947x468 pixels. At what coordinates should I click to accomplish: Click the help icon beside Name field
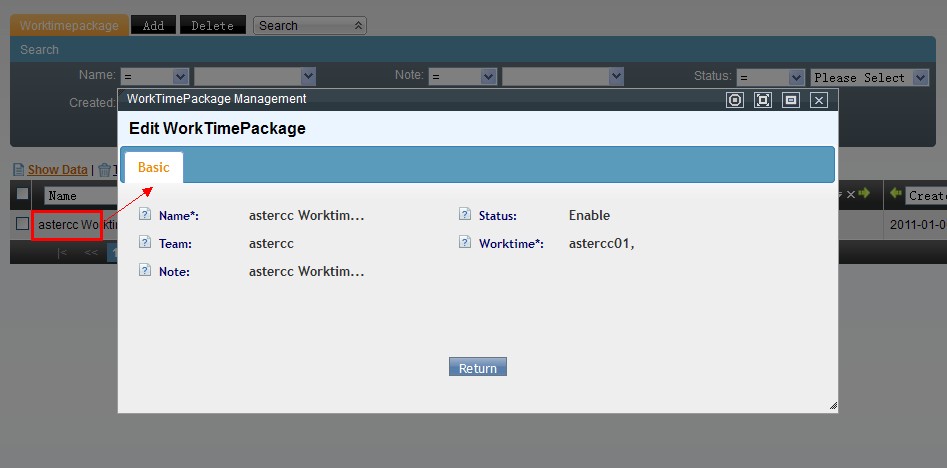point(145,215)
